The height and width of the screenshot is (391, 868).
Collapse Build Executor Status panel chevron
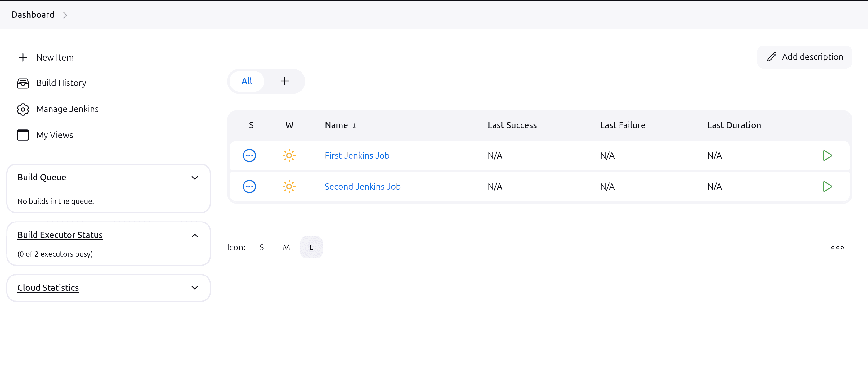point(195,236)
